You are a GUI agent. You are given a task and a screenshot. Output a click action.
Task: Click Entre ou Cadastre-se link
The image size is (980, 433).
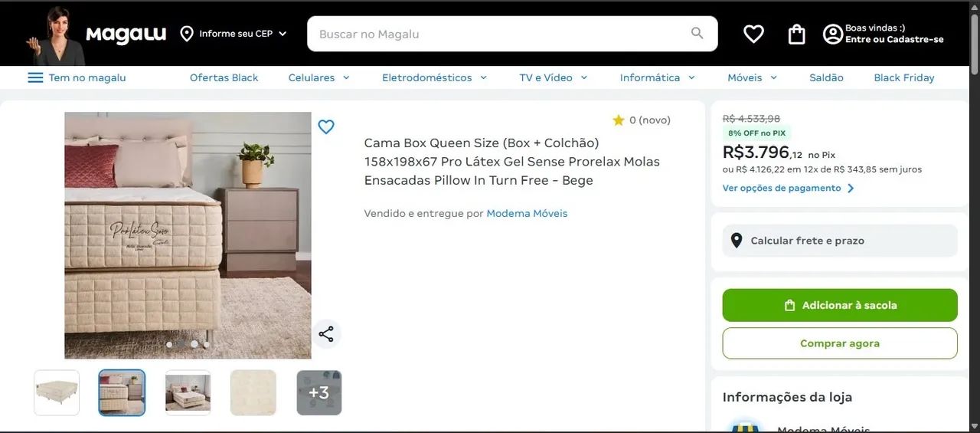[x=894, y=39]
